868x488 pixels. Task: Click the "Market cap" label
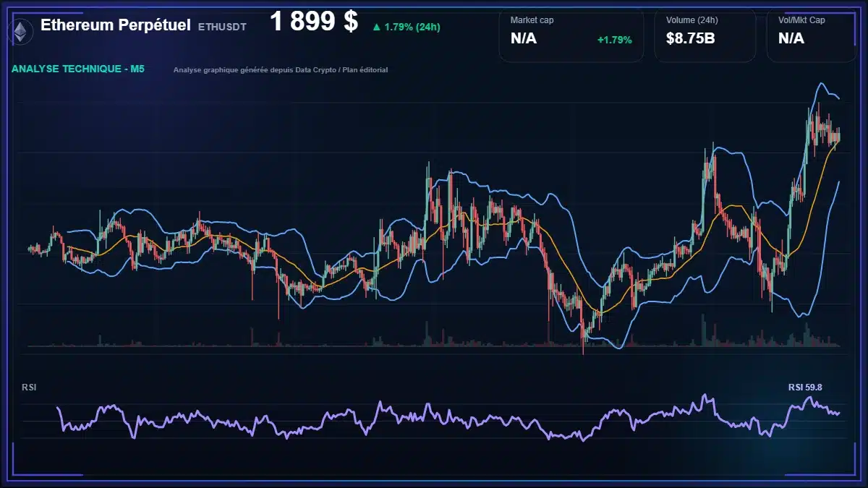click(x=532, y=20)
